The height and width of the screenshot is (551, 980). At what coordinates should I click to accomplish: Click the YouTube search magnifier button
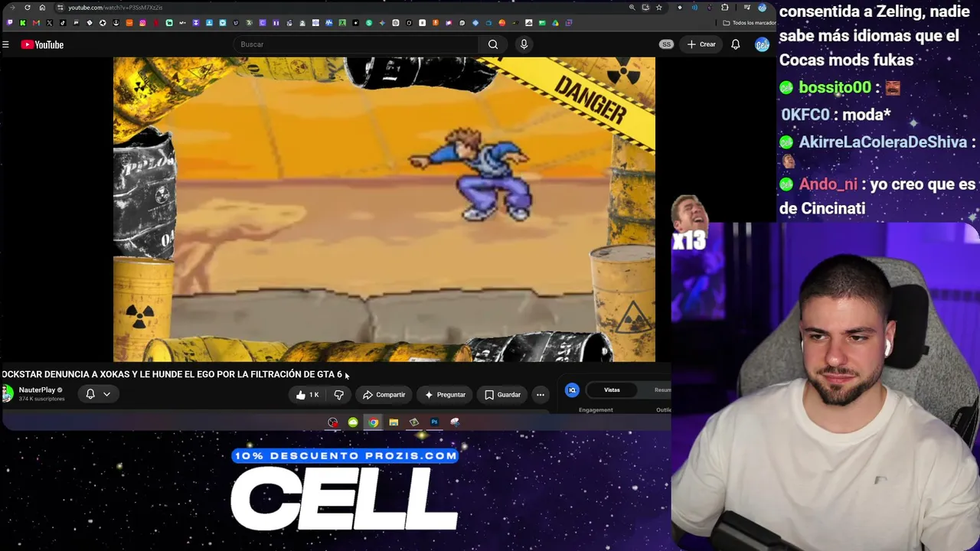tap(493, 44)
